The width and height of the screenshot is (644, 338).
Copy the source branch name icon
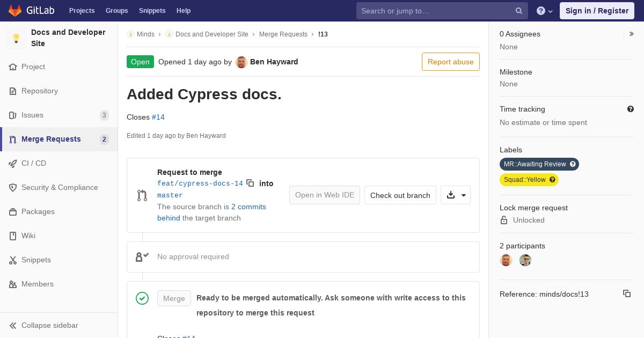[x=250, y=183]
